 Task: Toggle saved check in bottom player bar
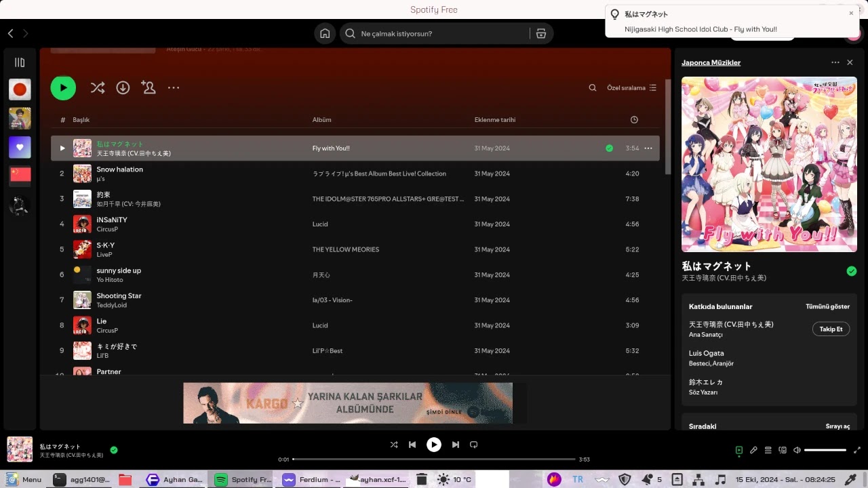[x=114, y=449]
